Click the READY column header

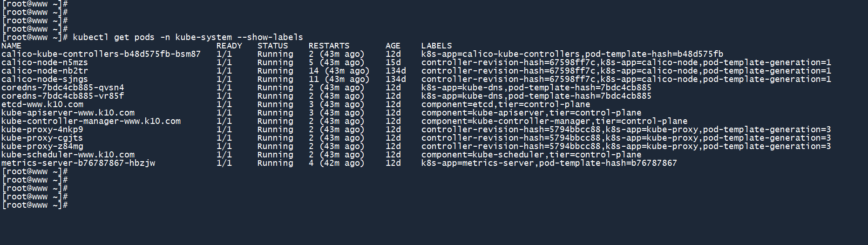pos(229,46)
